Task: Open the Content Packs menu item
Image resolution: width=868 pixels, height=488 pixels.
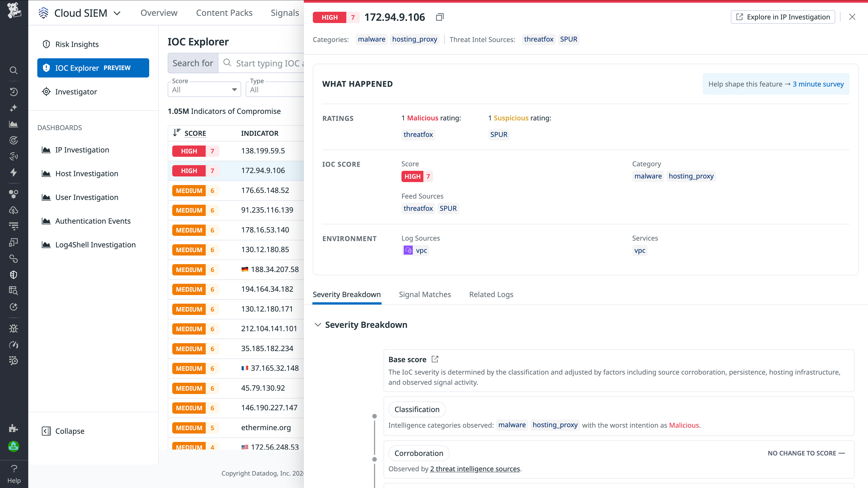Action: point(224,13)
